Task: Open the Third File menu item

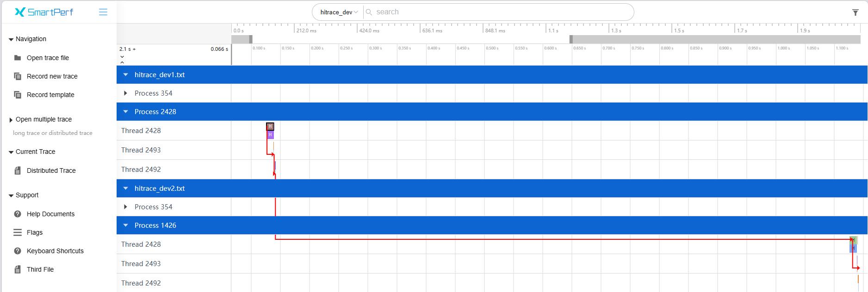Action: 40,269
